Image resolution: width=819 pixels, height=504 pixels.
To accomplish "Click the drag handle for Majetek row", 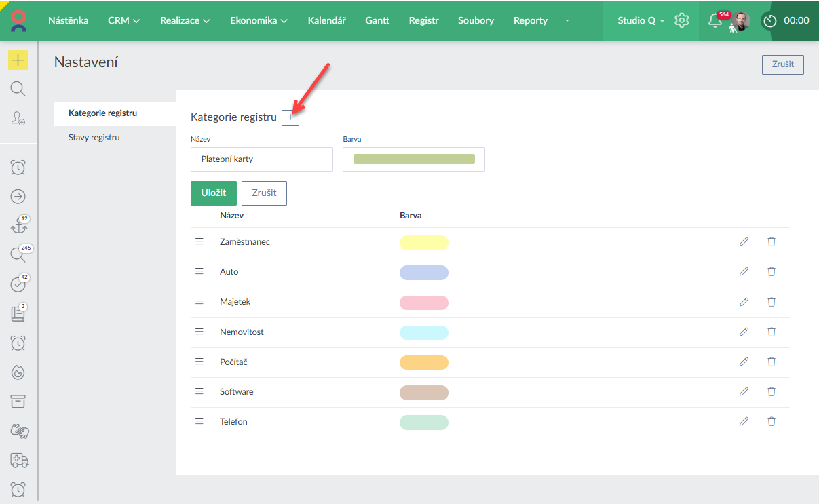I will point(199,301).
